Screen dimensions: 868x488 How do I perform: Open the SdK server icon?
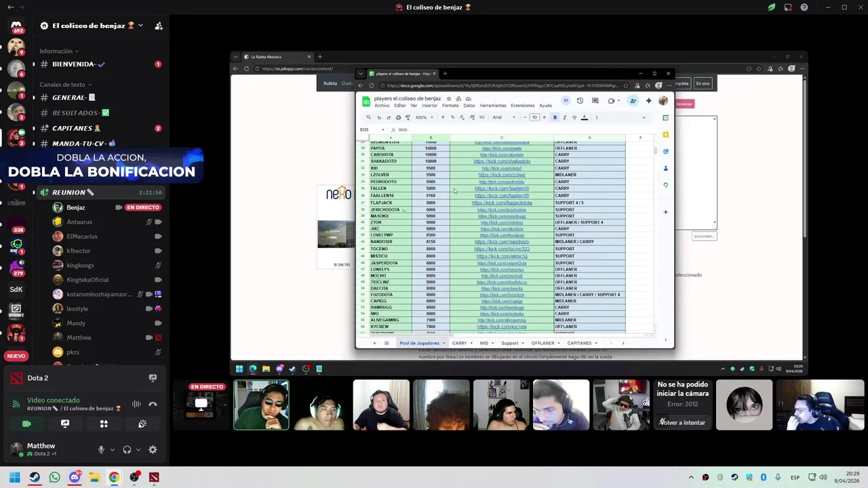point(16,289)
